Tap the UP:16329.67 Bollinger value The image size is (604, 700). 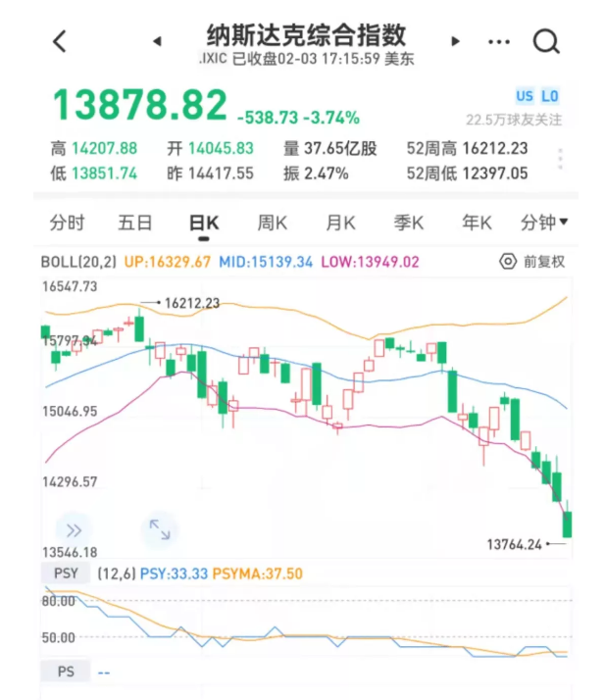click(168, 262)
